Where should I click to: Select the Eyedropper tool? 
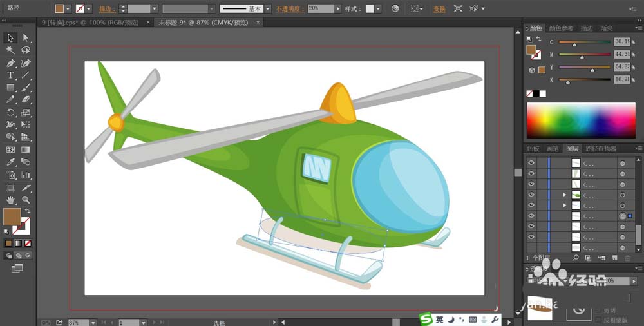click(10, 162)
